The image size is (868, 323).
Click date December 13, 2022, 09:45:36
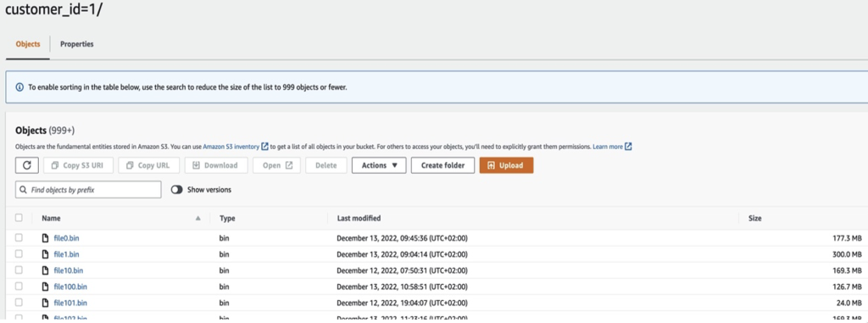click(x=403, y=238)
